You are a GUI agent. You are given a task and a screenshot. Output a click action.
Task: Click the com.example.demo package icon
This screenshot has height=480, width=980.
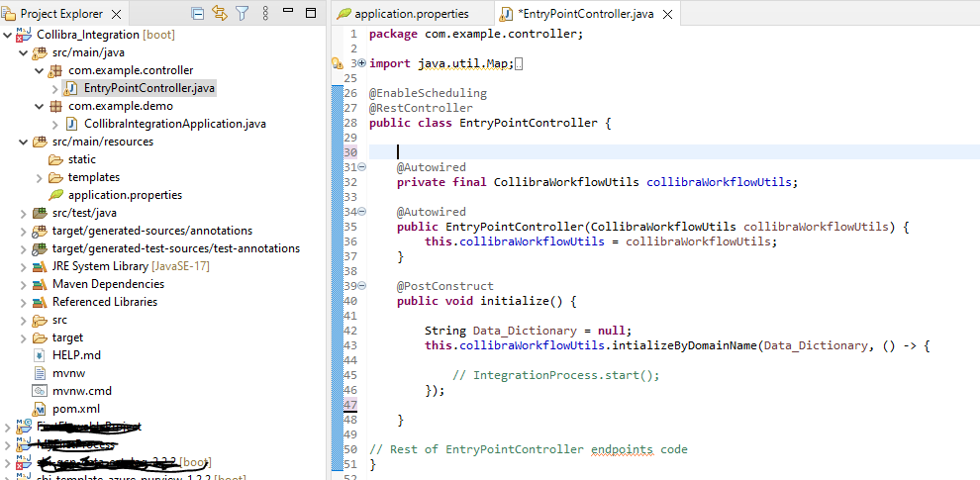pyautogui.click(x=55, y=106)
